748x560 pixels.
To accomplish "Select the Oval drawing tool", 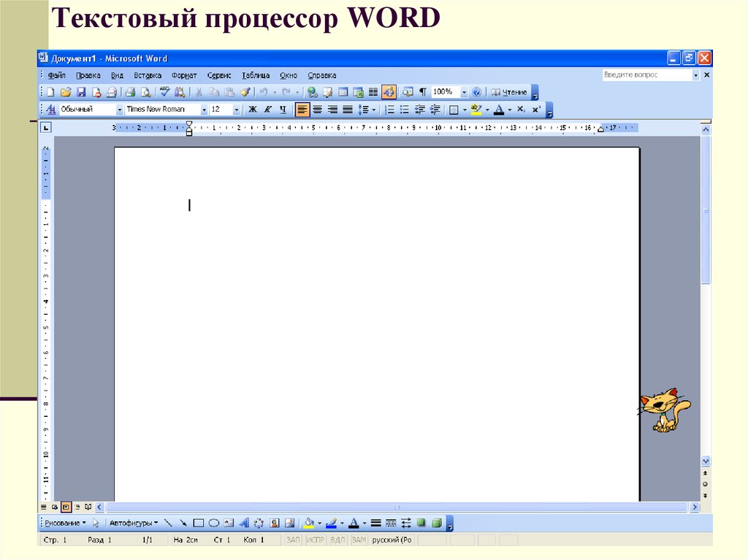I will 214,523.
